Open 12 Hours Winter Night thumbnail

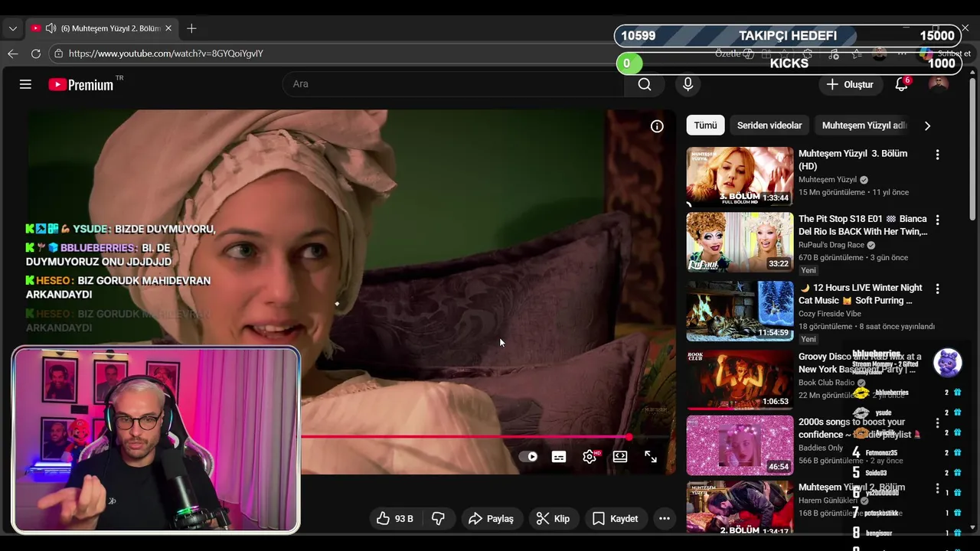[x=740, y=311]
